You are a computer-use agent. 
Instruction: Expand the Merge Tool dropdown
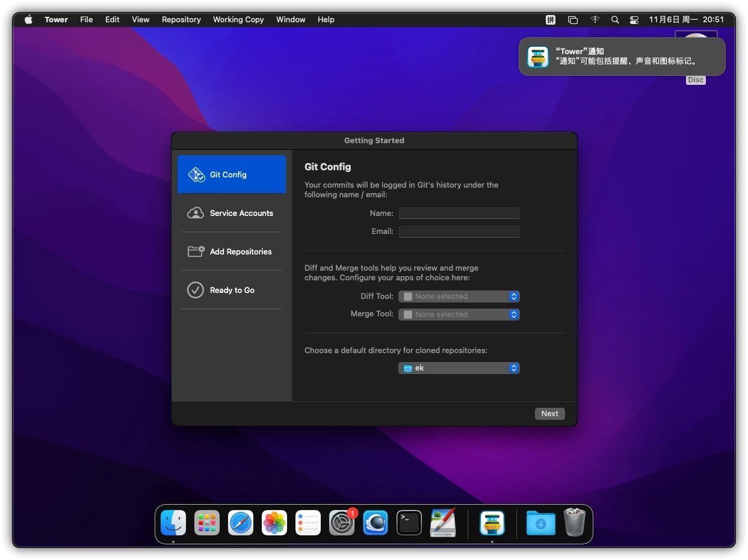click(x=459, y=315)
